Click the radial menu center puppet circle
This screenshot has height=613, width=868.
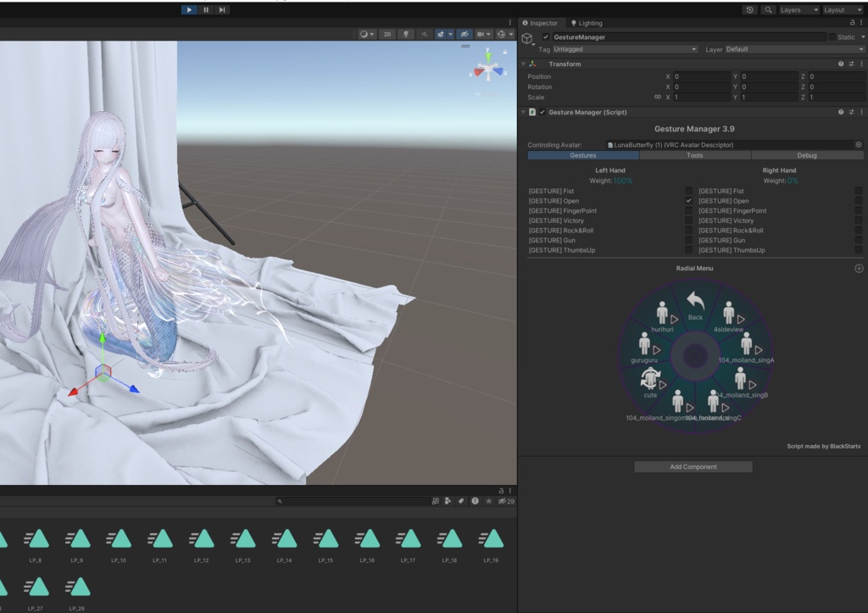pyautogui.click(x=695, y=355)
